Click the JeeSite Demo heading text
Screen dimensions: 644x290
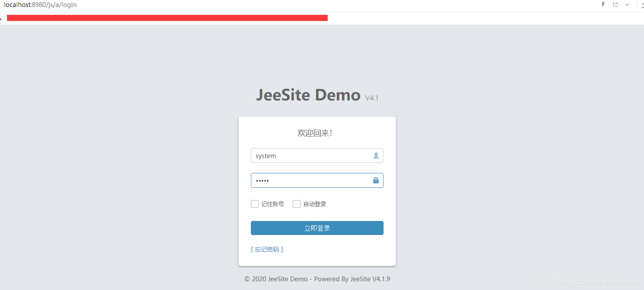click(x=308, y=95)
